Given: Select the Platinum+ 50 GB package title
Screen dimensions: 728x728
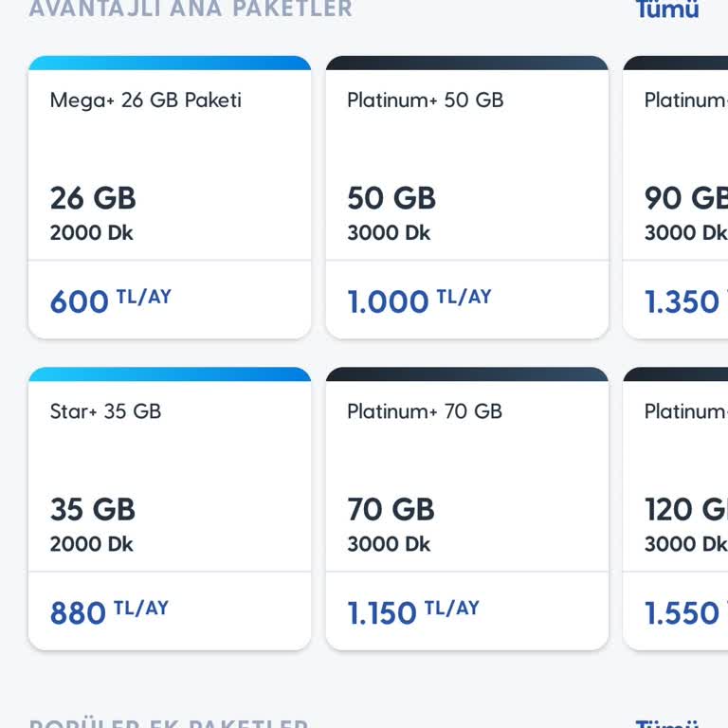Looking at the screenshot, I should coord(425,100).
